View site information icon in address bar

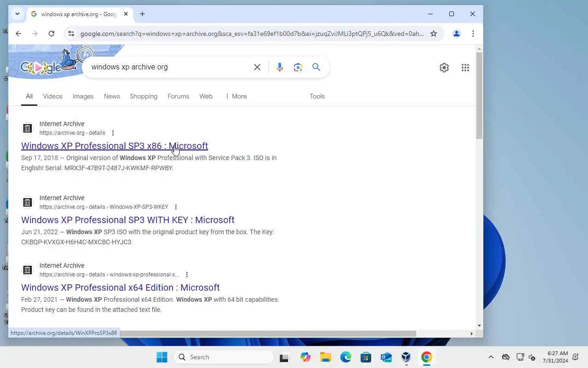coord(71,34)
